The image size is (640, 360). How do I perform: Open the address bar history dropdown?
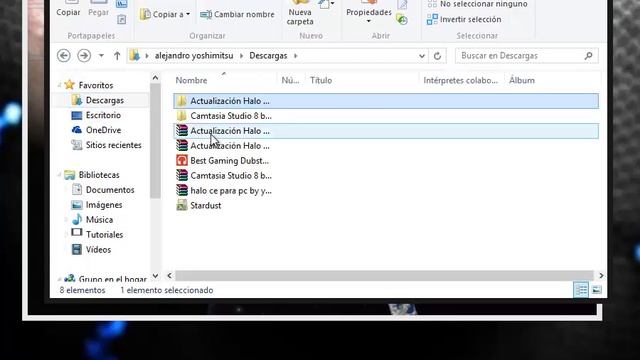[422, 56]
